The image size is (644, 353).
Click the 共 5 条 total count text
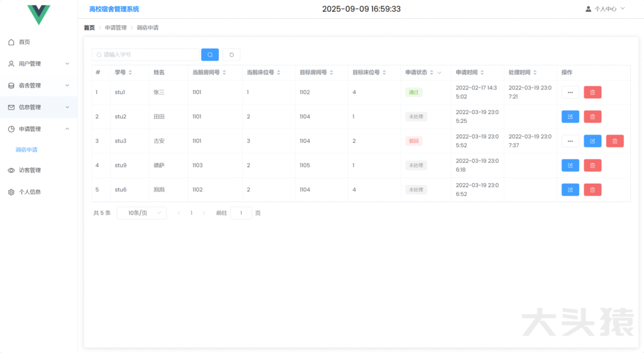point(102,213)
